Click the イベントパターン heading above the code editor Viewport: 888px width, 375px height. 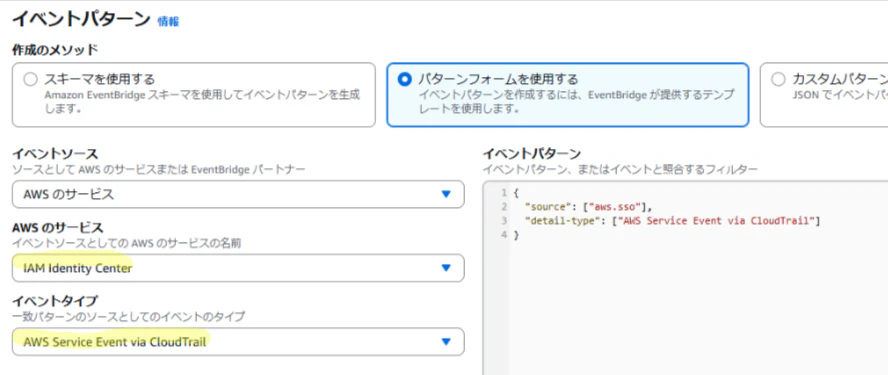(532, 154)
